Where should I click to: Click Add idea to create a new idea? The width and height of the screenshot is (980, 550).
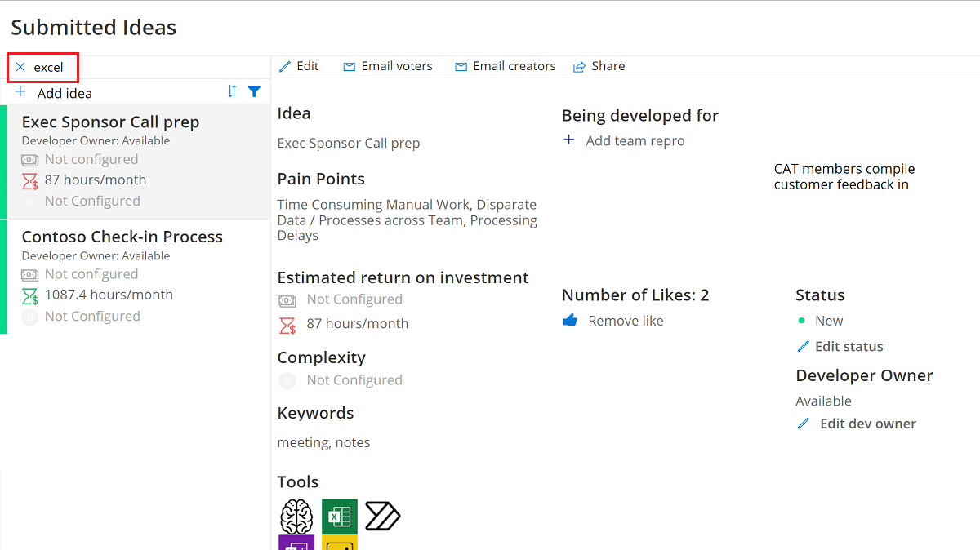pos(56,92)
